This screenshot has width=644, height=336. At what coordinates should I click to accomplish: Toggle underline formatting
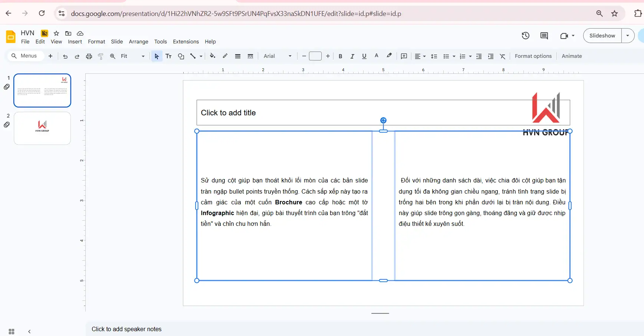[364, 56]
